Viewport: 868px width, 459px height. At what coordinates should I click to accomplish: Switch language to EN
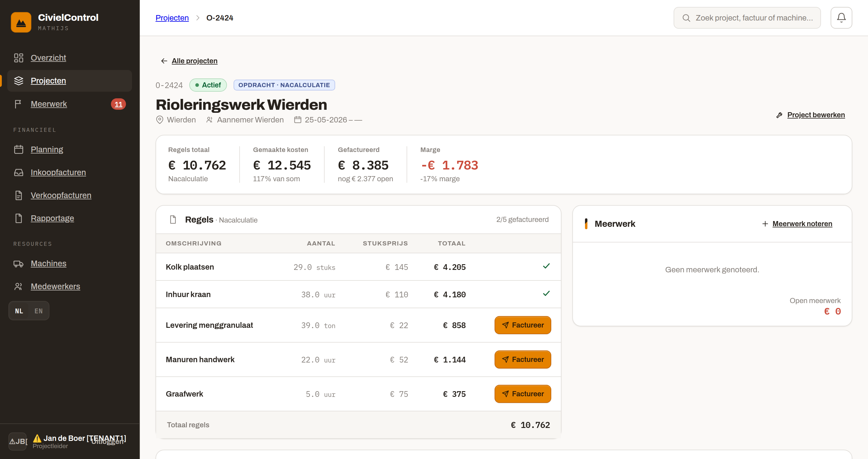pyautogui.click(x=38, y=311)
